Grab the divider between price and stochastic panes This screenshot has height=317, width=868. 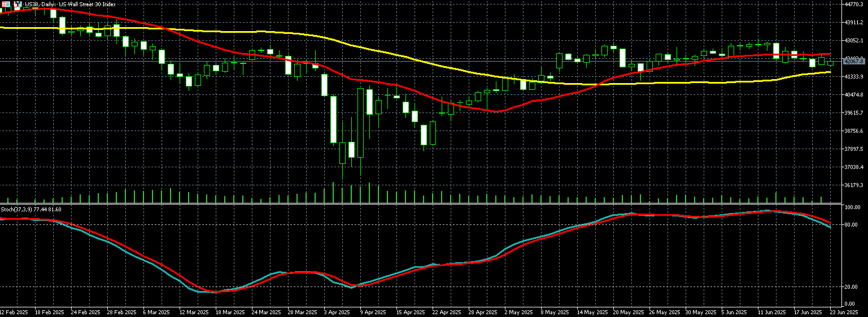tap(418, 204)
